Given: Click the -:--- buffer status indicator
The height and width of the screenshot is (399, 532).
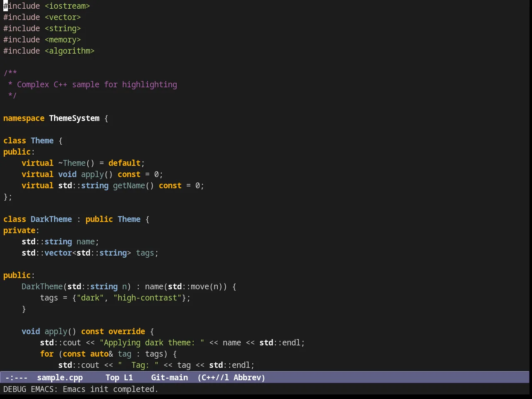Looking at the screenshot, I should click(x=16, y=377).
